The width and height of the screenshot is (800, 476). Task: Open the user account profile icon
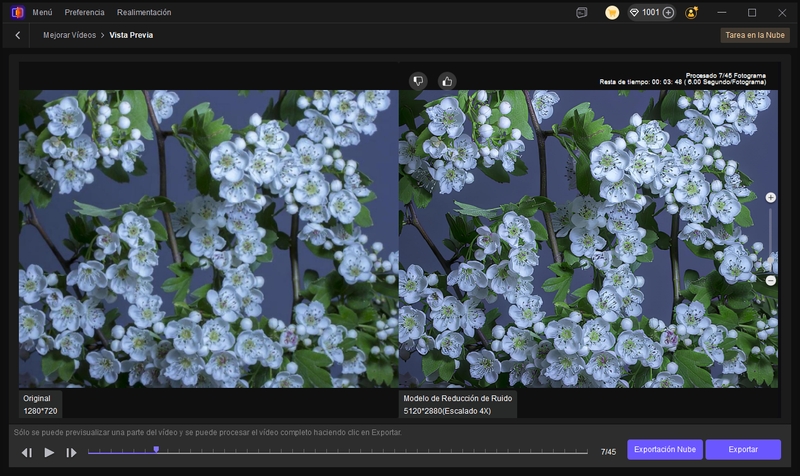(x=691, y=13)
